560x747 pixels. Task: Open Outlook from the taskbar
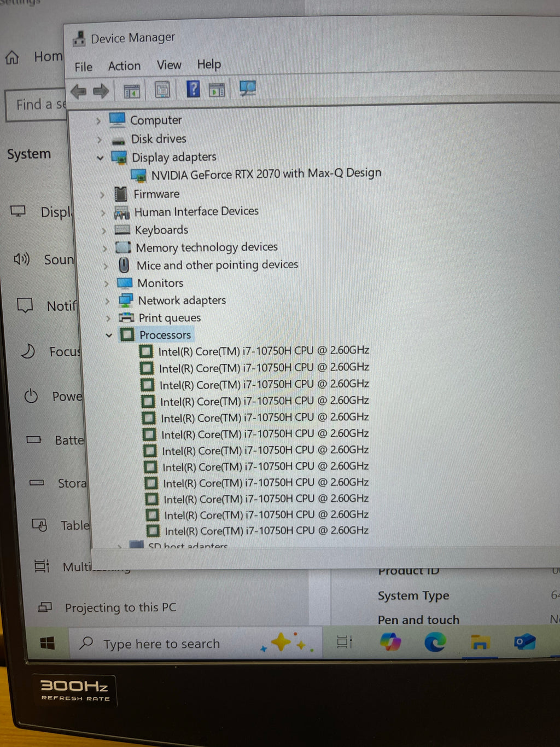point(524,641)
